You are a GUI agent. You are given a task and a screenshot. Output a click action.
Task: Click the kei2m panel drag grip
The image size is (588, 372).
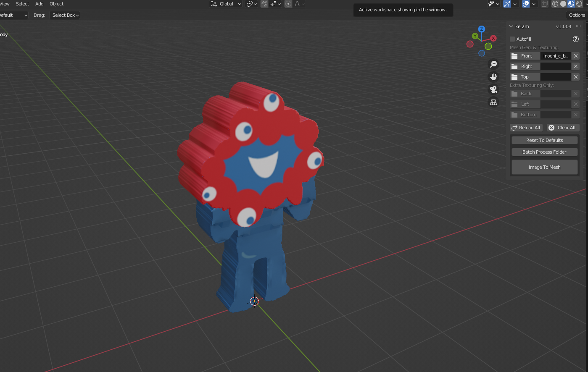pos(578,26)
